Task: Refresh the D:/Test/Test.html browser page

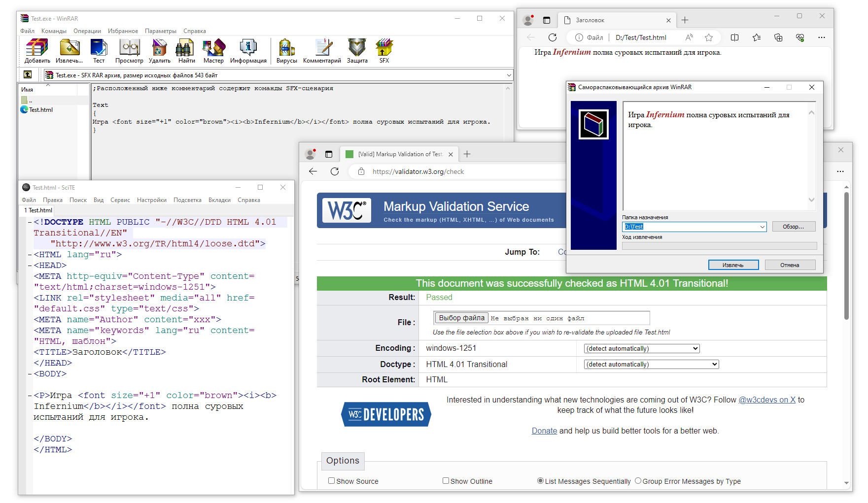Action: pos(553,37)
